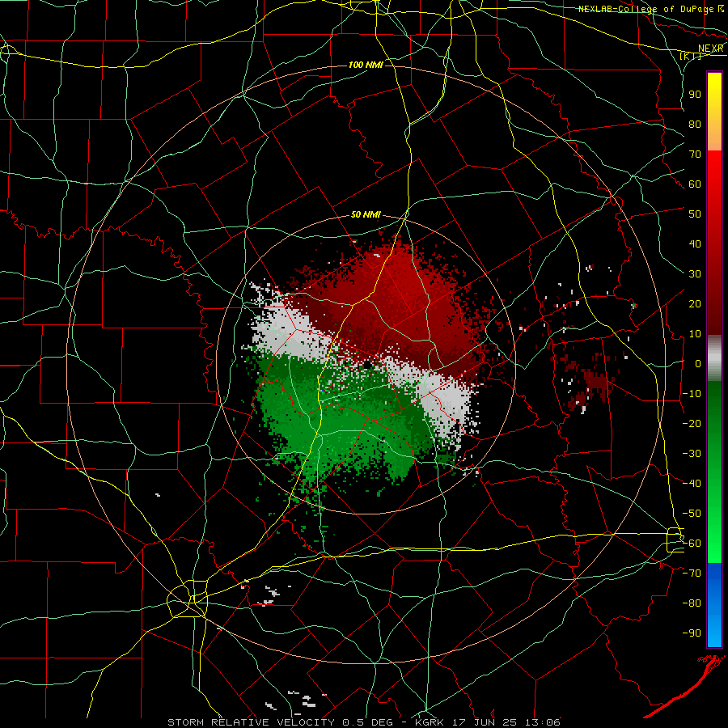This screenshot has width=728, height=728.
Task: Click the -60 tick label on the scale
Action: point(692,544)
